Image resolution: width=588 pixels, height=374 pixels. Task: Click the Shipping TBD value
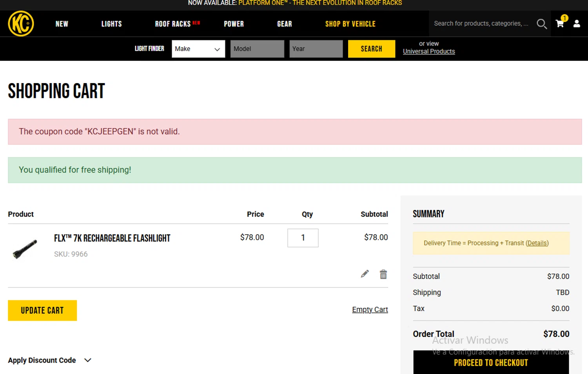click(563, 293)
